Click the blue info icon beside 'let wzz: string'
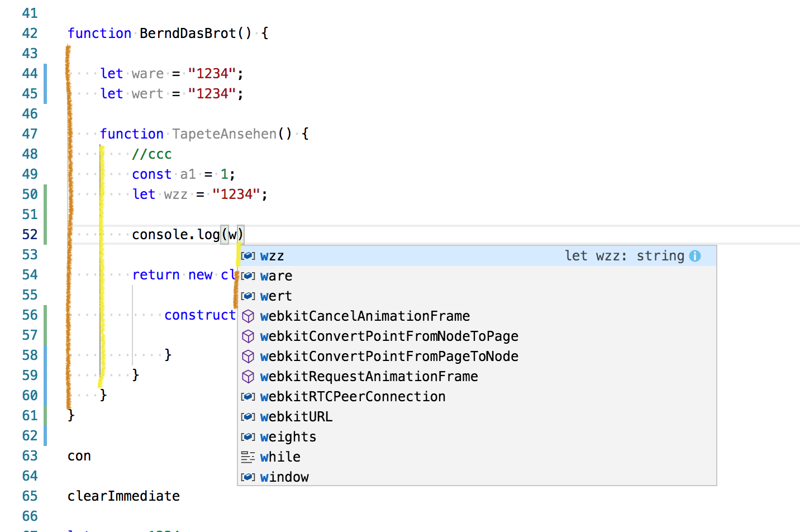Screen dimensions: 800x532 [695, 255]
